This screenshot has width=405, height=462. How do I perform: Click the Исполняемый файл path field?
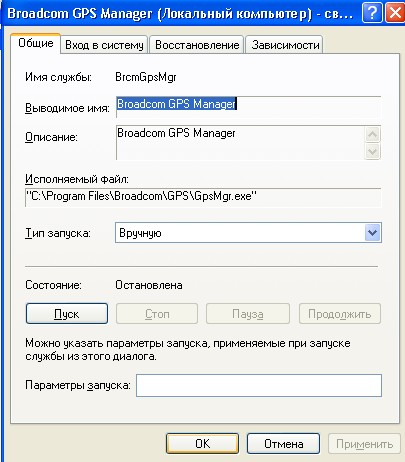coord(203,198)
